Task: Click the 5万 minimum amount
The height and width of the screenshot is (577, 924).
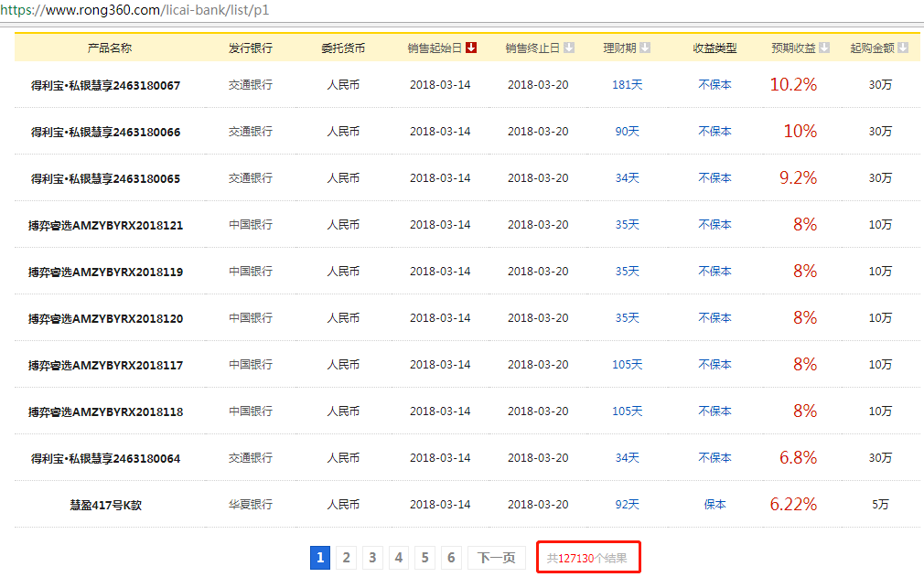Action: pos(880,504)
